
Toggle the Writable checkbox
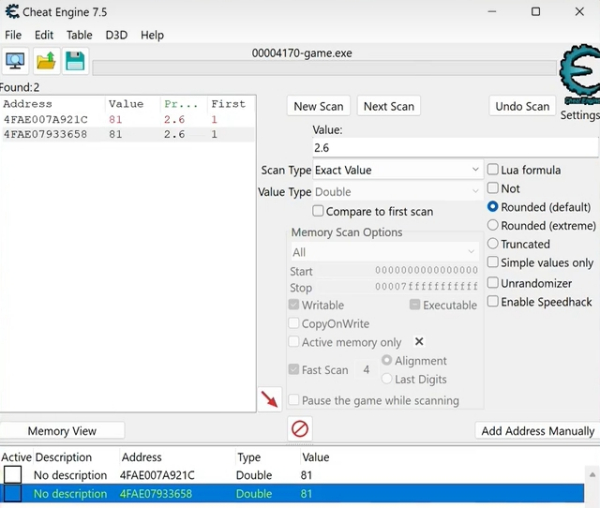[x=294, y=304]
